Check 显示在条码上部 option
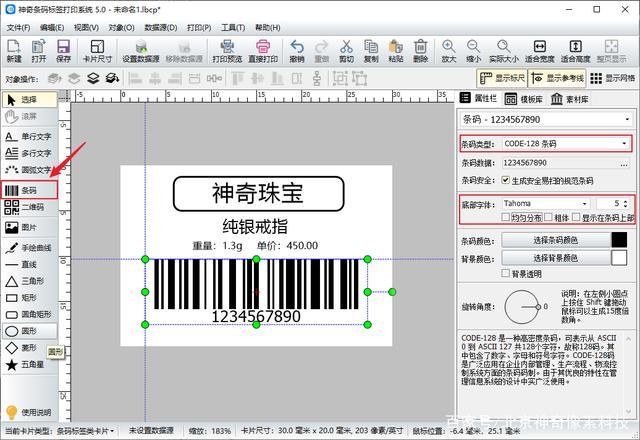Viewport: 640px width, 440px height. coord(576,217)
